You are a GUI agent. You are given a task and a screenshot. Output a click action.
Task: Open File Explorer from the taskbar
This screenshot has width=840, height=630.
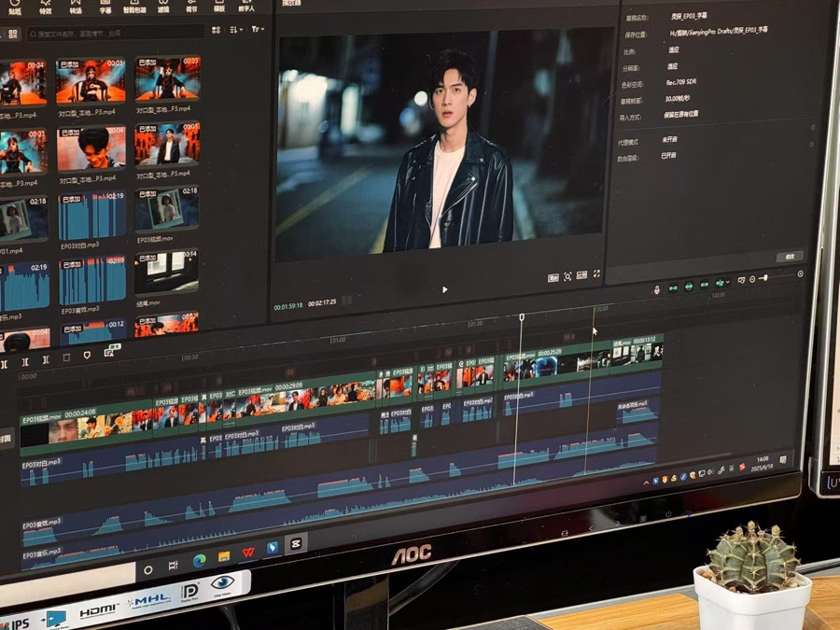(223, 556)
